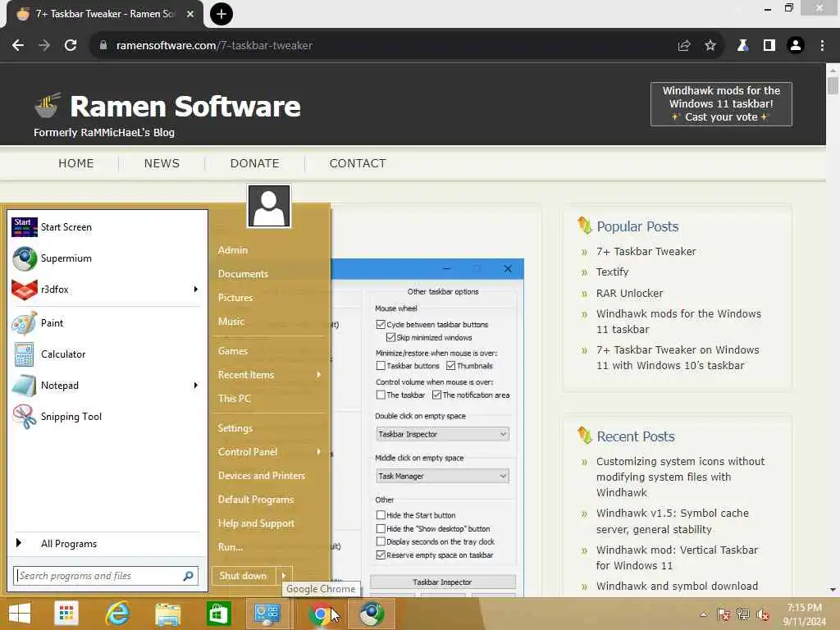Reload the current page

71,46
